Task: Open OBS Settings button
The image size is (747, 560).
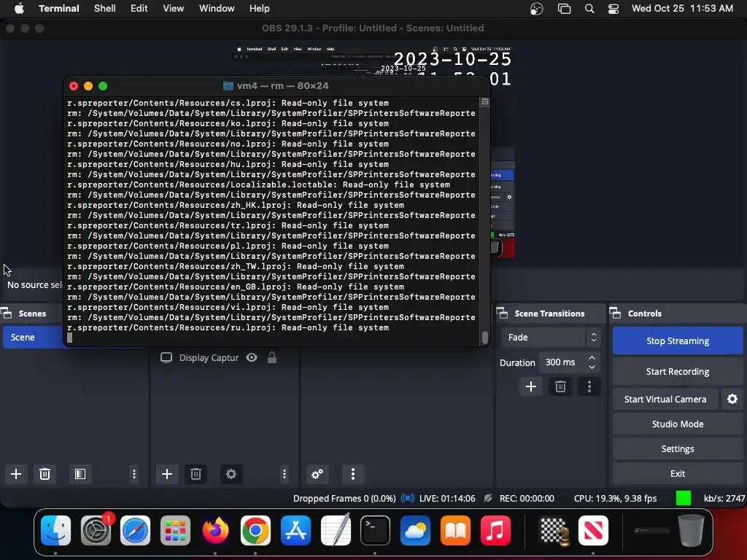Action: coord(678,448)
